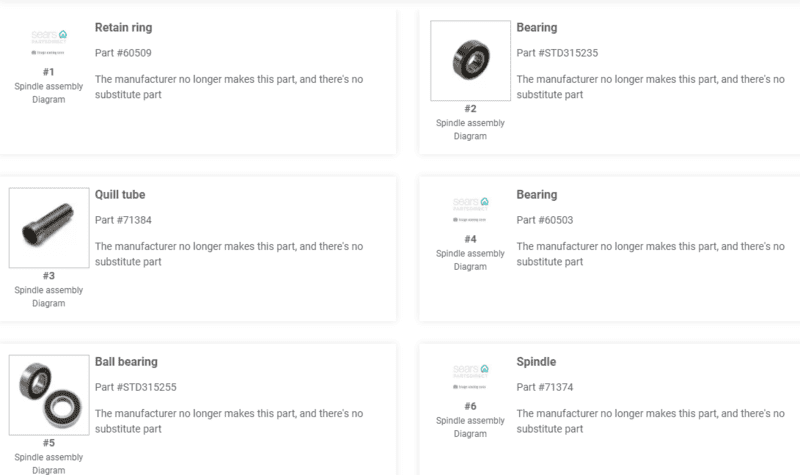Click the Ball bearing part heading

pyautogui.click(x=126, y=362)
